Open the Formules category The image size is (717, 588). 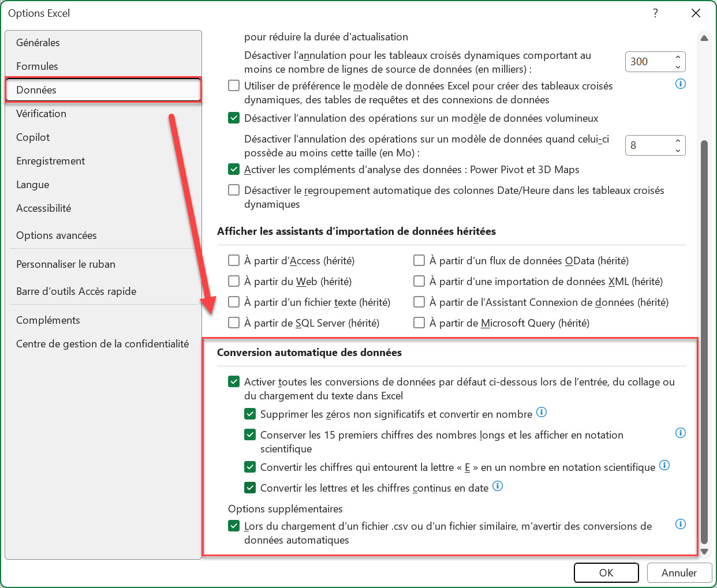click(x=38, y=66)
